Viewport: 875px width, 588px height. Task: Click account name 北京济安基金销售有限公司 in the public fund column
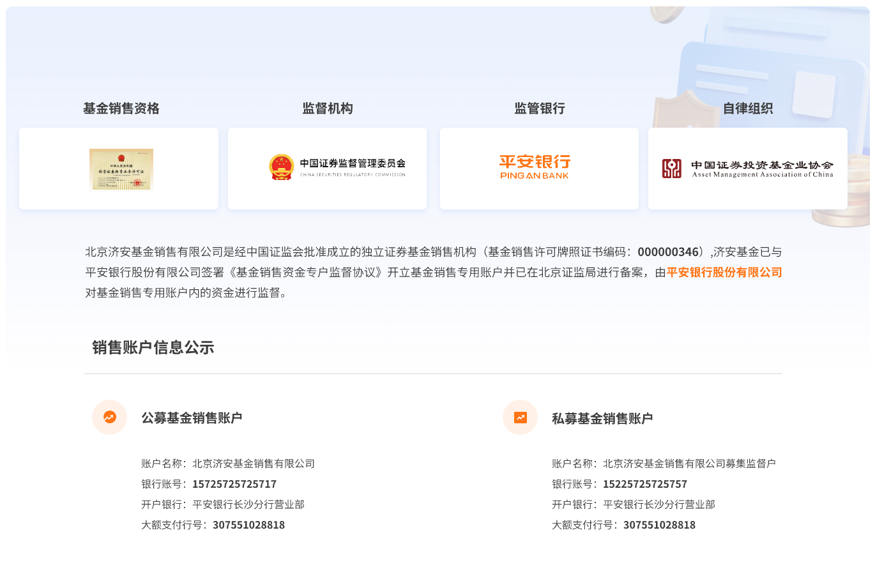254,464
